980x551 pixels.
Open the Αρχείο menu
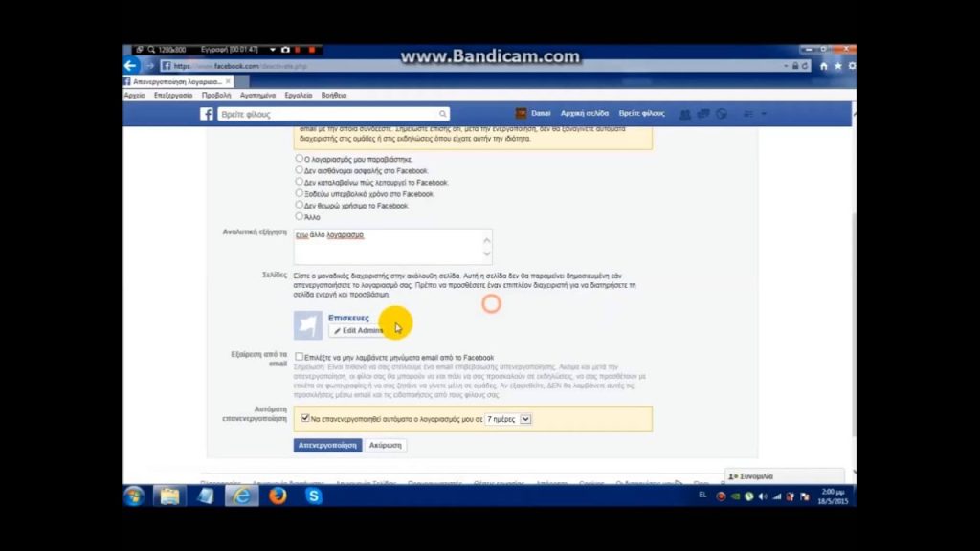134,96
